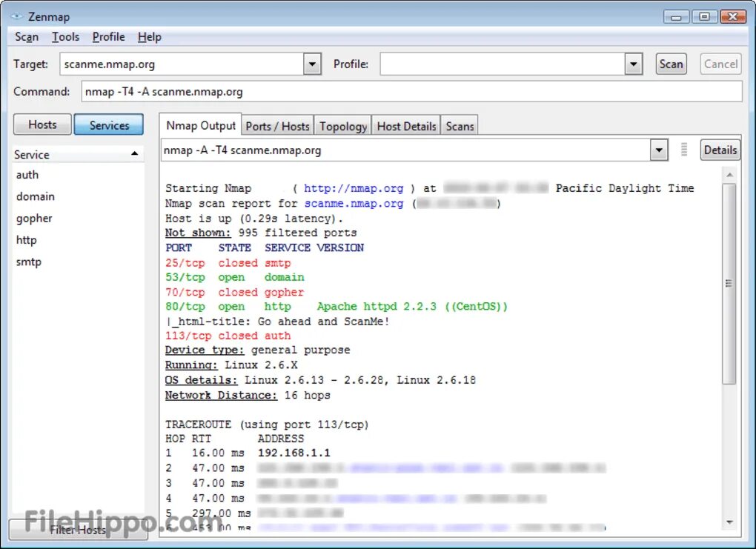
Task: Click the scan selector showing nmap -A -T4 scanme.nmap.org
Action: pos(405,150)
